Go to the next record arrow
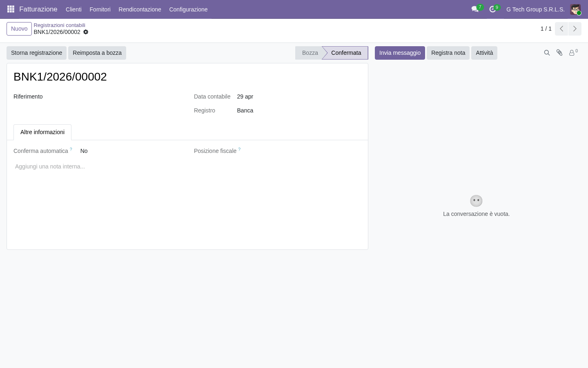Screen dimensions: 588x368 coord(575,29)
